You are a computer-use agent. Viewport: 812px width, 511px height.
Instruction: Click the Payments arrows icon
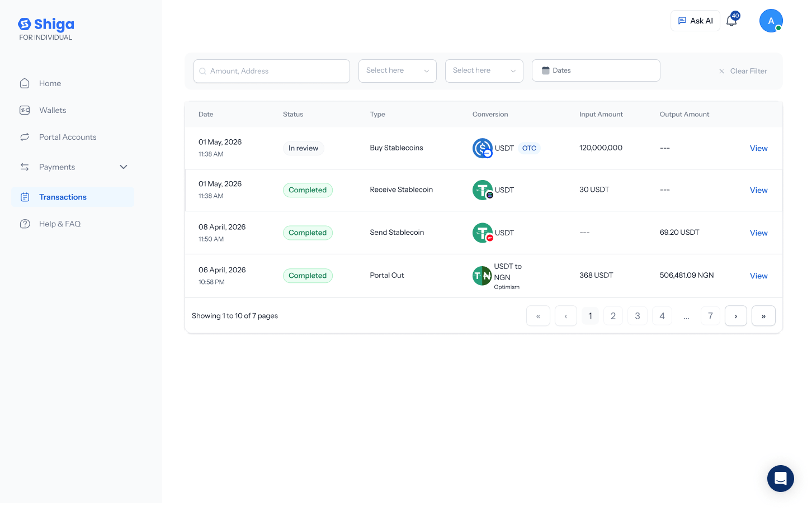[25, 167]
